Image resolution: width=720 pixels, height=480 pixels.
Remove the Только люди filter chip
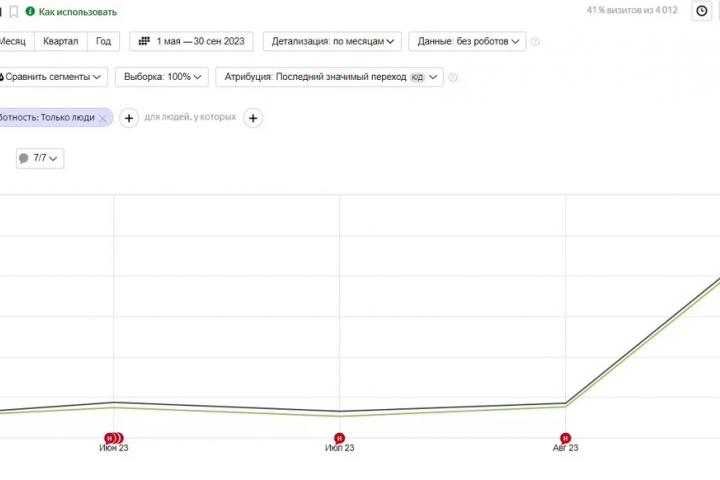pyautogui.click(x=103, y=119)
